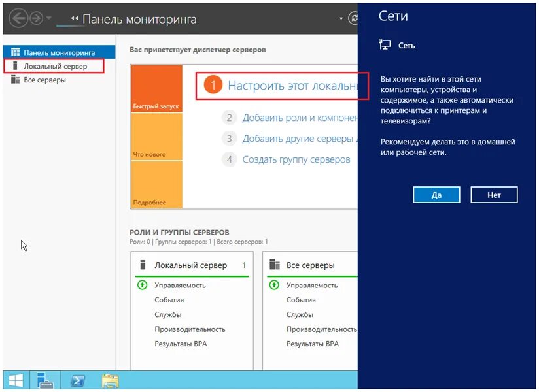Click server count 1 in Локальный сервер tile
Image resolution: width=539 pixels, height=392 pixels.
(244, 265)
